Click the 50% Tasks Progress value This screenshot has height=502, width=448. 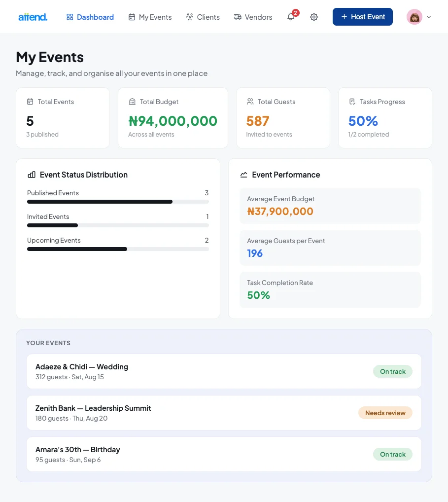click(x=363, y=121)
